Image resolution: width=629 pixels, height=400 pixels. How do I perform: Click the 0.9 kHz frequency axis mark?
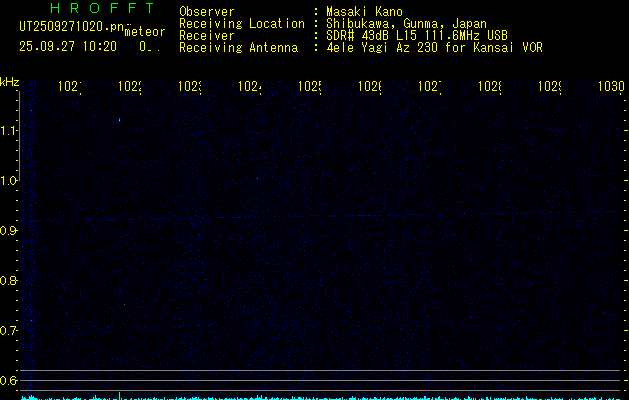point(9,231)
